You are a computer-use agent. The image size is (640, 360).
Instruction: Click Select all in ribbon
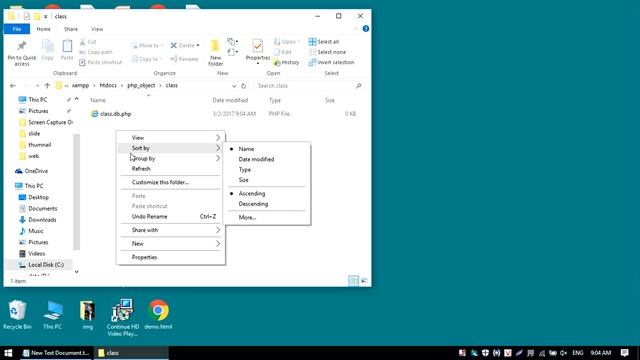(x=324, y=42)
